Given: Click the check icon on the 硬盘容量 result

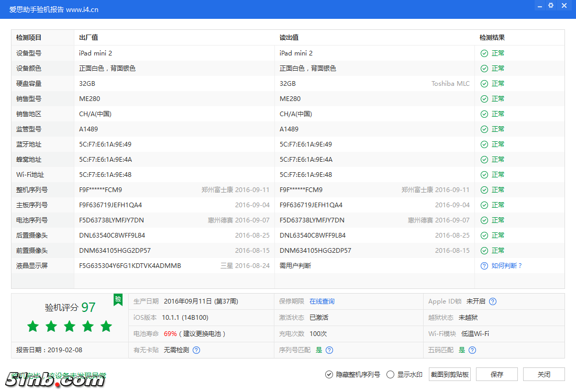Looking at the screenshot, I should coord(483,83).
